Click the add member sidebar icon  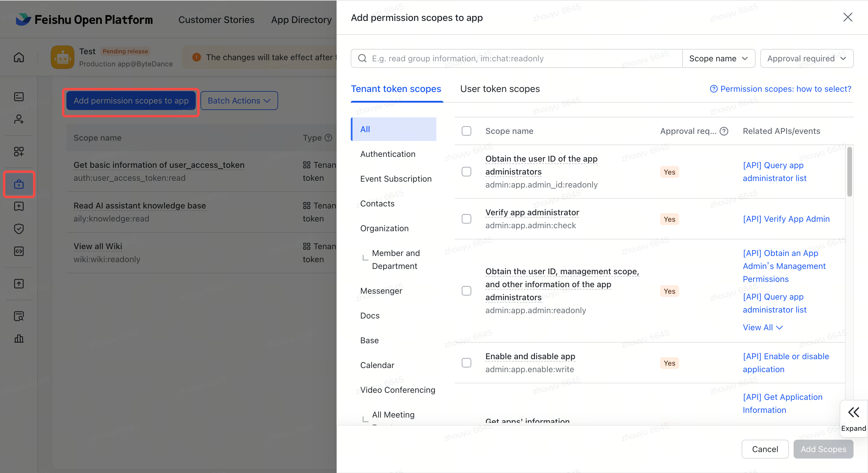click(19, 119)
